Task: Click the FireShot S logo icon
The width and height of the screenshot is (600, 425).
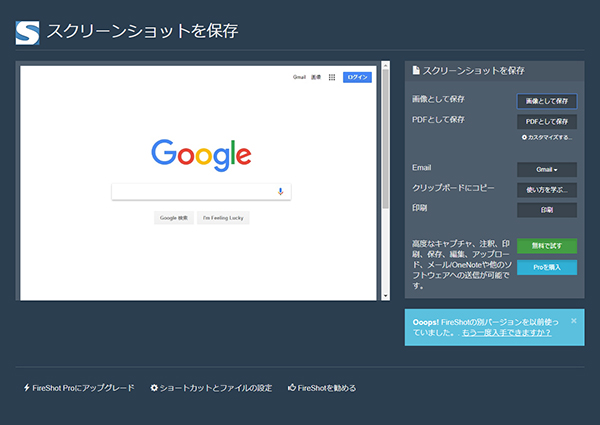Action: click(27, 33)
